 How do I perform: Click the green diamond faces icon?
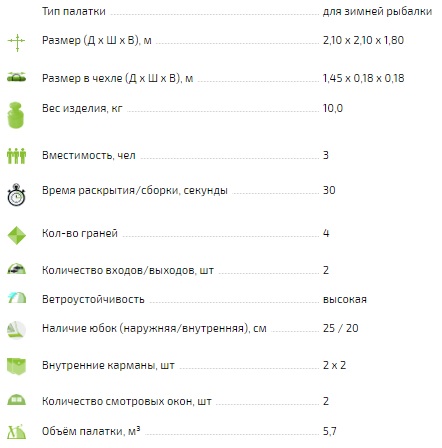pos(17,235)
